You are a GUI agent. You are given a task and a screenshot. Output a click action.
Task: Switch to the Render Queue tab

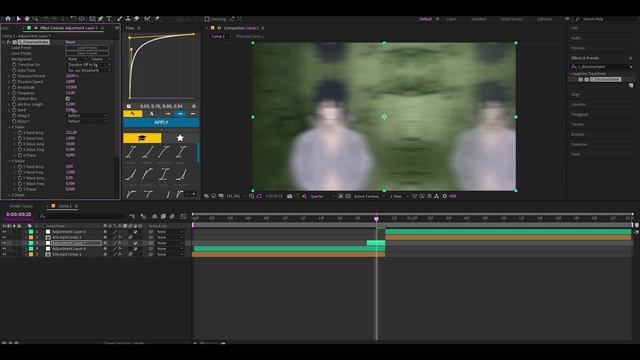coord(21,206)
